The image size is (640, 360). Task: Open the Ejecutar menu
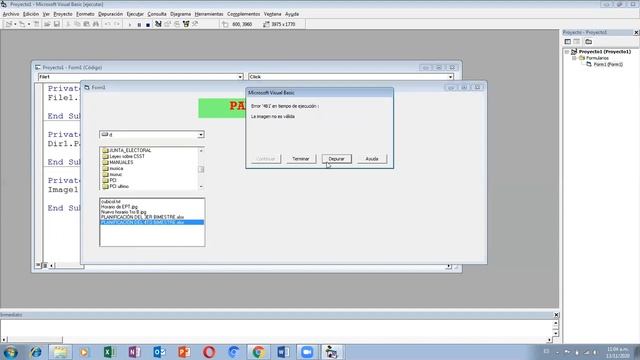point(135,14)
